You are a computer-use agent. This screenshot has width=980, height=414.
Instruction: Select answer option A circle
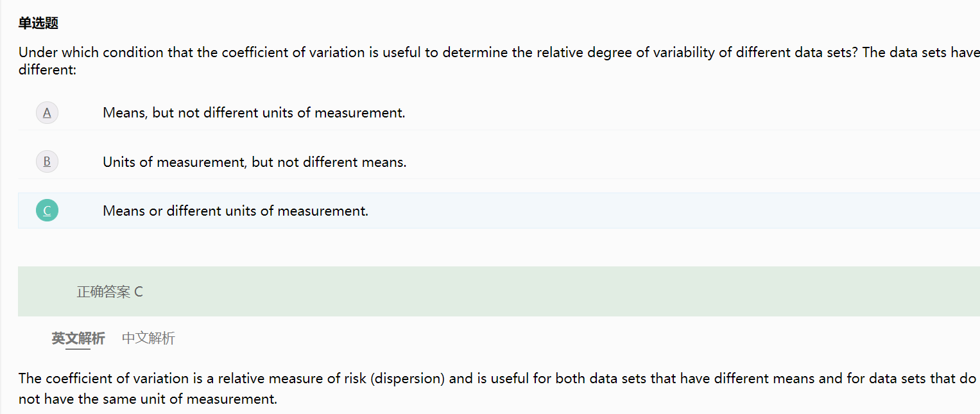[47, 113]
